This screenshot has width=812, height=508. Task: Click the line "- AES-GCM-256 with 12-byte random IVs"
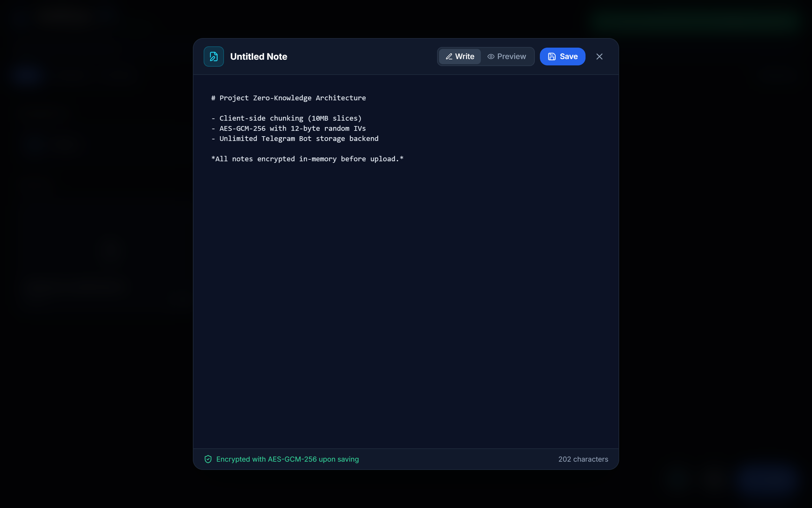click(289, 128)
